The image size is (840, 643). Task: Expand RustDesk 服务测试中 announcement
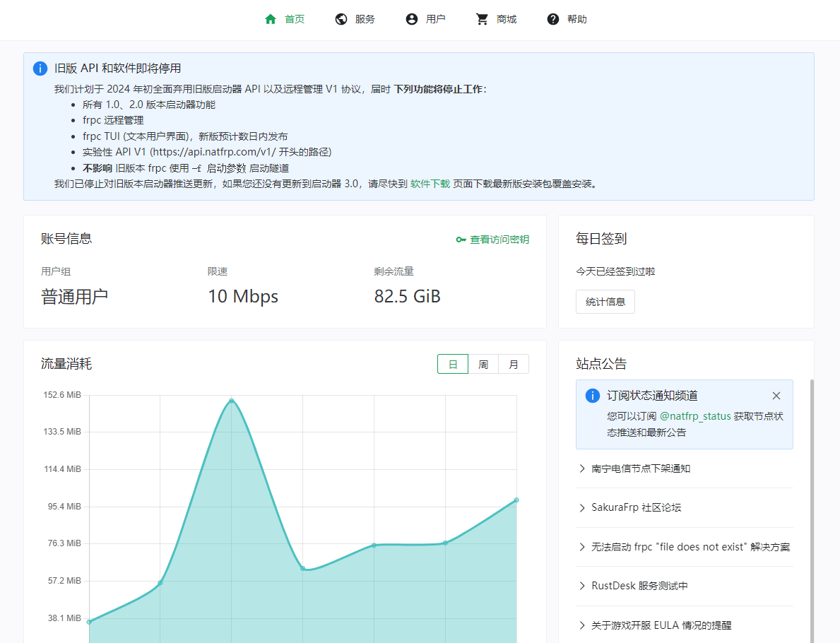coord(639,586)
